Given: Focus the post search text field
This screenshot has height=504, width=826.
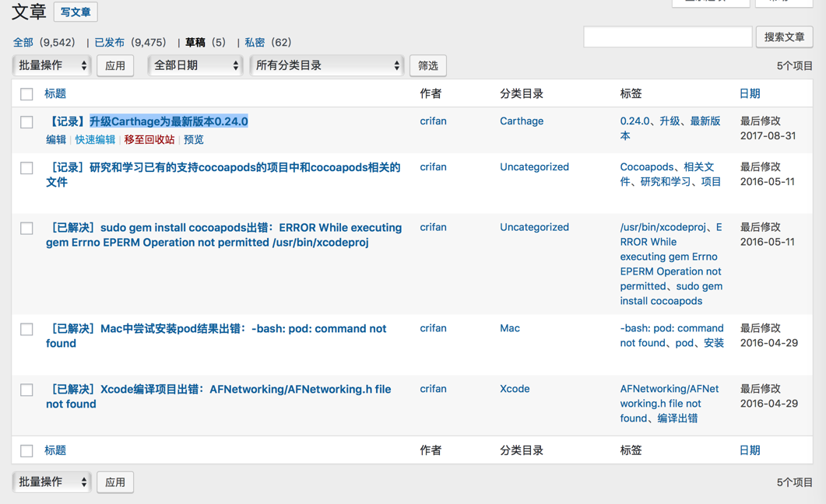Looking at the screenshot, I should tap(667, 37).
